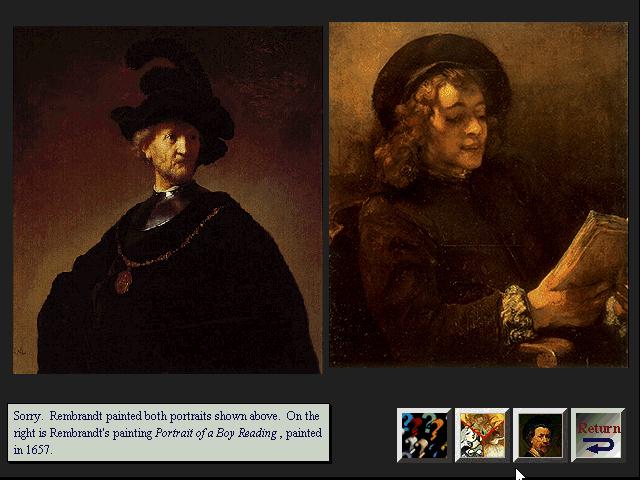
Task: Click the "Sorry. Rembrandt painted both" text box
Action: point(169,433)
